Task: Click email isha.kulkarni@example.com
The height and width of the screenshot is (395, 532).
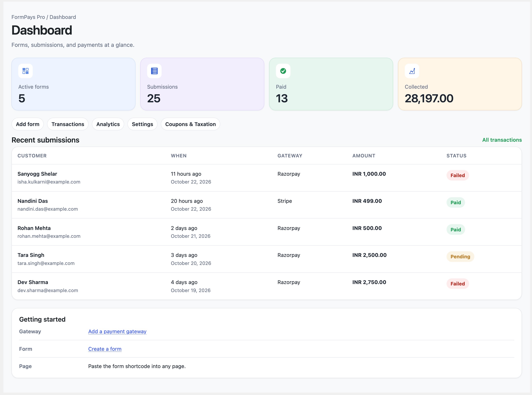Action: pyautogui.click(x=49, y=182)
